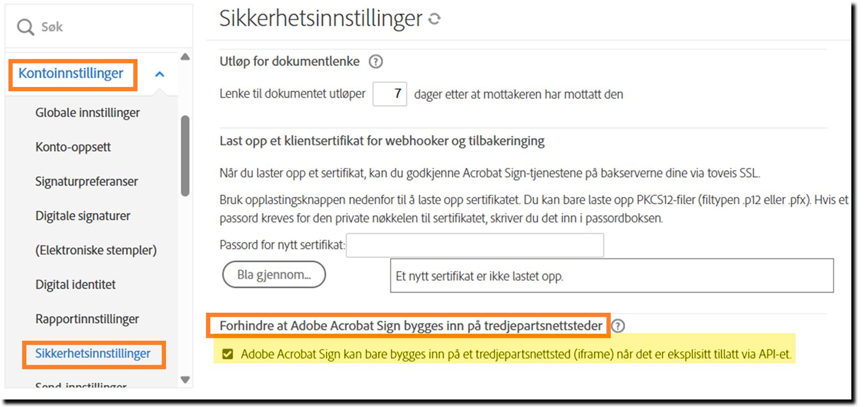Click the search magnifier icon
Image resolution: width=868 pixels, height=407 pixels.
(25, 27)
